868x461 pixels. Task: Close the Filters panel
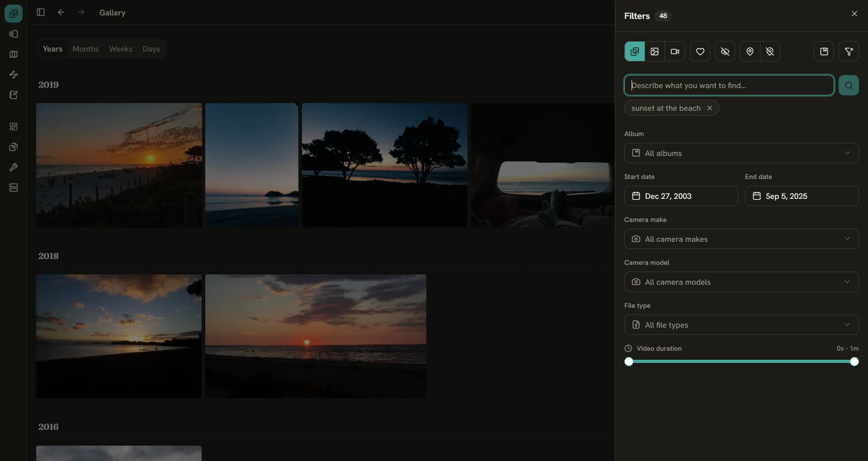coord(854,14)
